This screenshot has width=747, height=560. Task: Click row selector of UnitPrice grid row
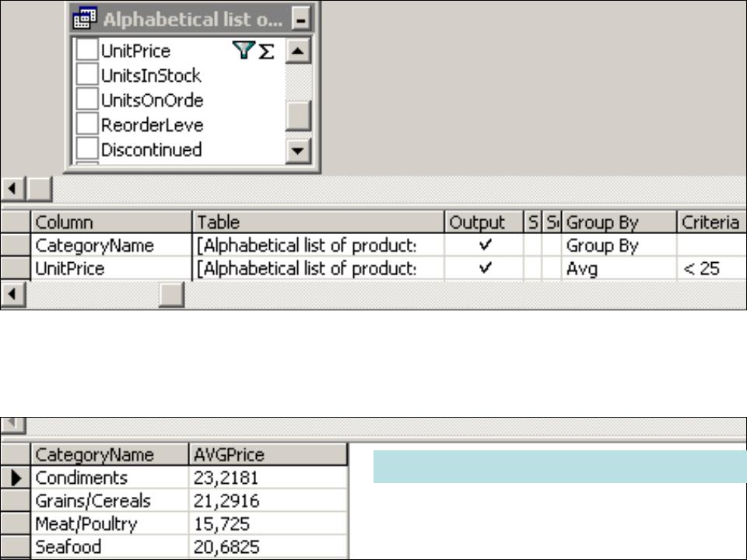[x=16, y=268]
